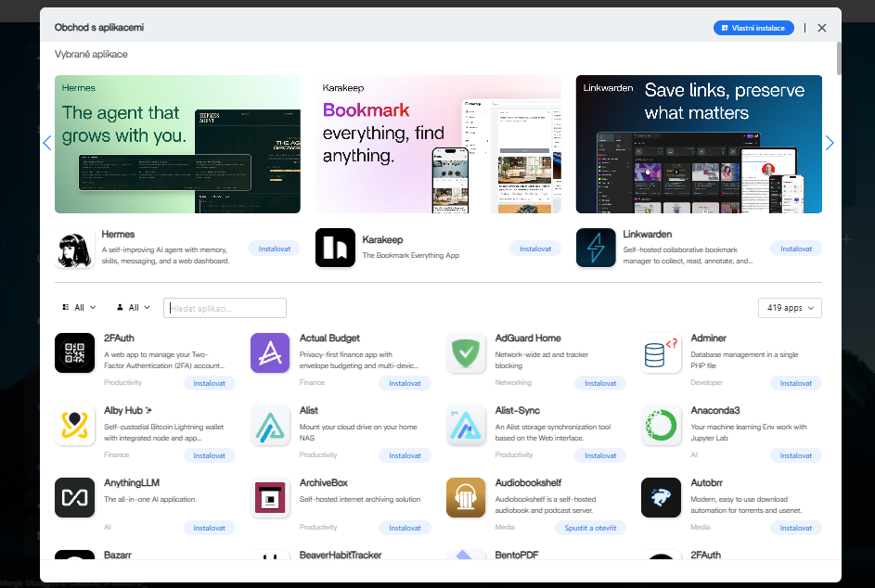Install the ArchiveBox app

405,528
